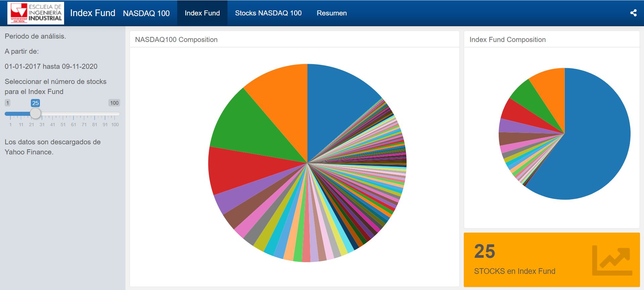Click the 25 stocks count in the orange box
Image resolution: width=644 pixels, height=290 pixels.
(x=484, y=251)
